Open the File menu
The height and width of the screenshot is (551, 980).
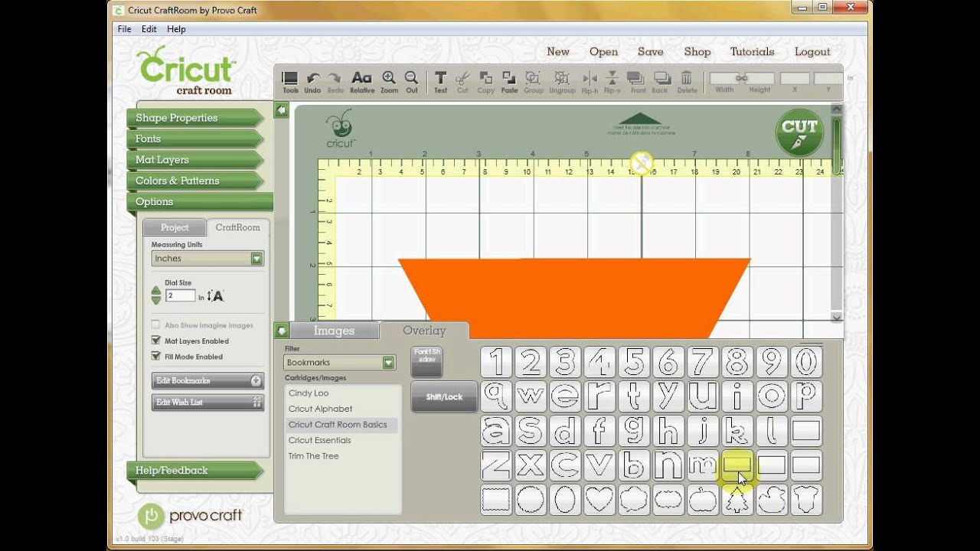pos(125,29)
